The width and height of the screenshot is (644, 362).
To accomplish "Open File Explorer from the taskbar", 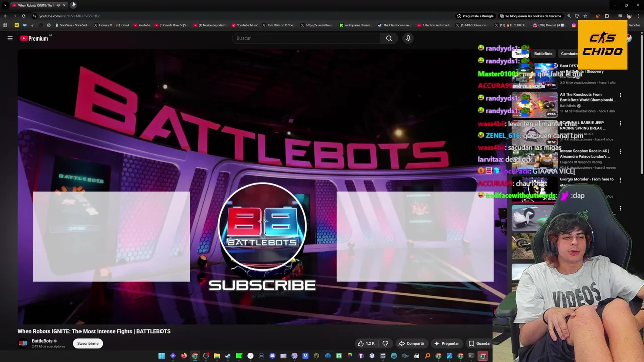I will coord(217,356).
